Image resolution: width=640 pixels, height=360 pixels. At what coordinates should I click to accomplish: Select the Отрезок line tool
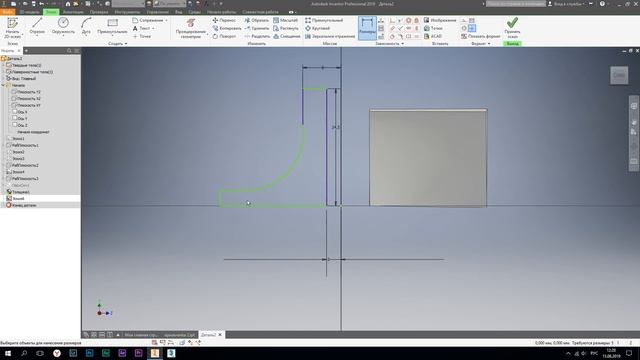[37, 27]
